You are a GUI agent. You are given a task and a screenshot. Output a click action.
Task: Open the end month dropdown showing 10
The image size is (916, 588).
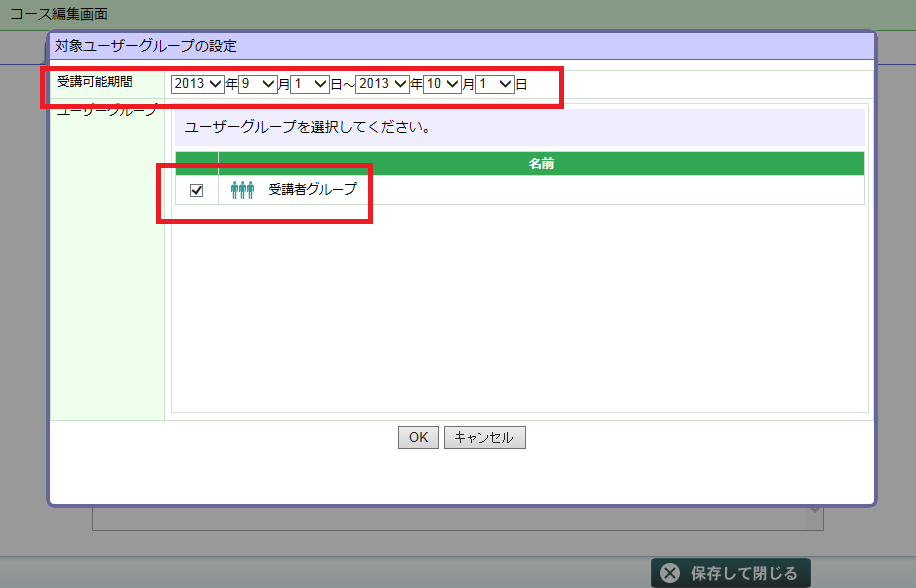click(442, 84)
